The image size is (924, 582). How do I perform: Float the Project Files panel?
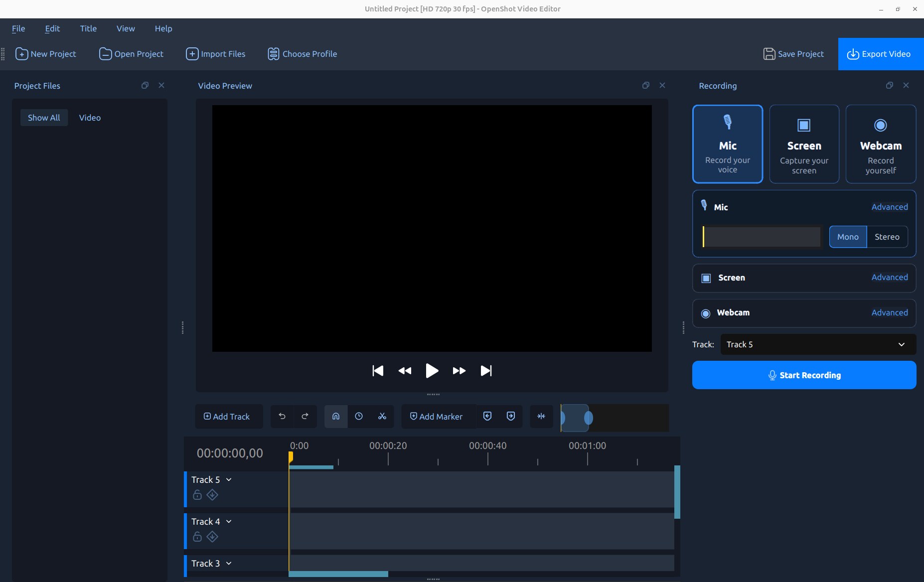(x=145, y=85)
